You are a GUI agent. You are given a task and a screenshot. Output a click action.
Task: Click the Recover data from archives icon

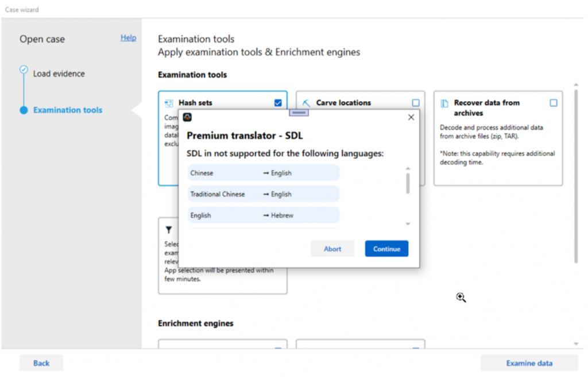[444, 103]
